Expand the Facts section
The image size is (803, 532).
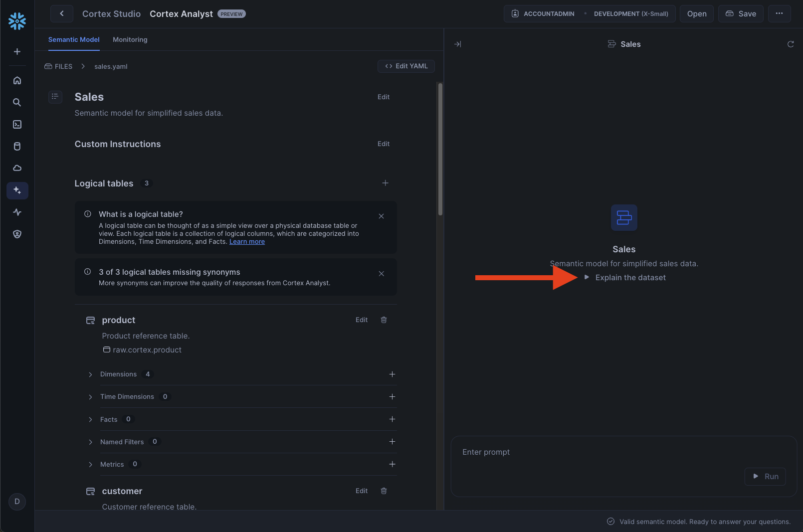90,419
